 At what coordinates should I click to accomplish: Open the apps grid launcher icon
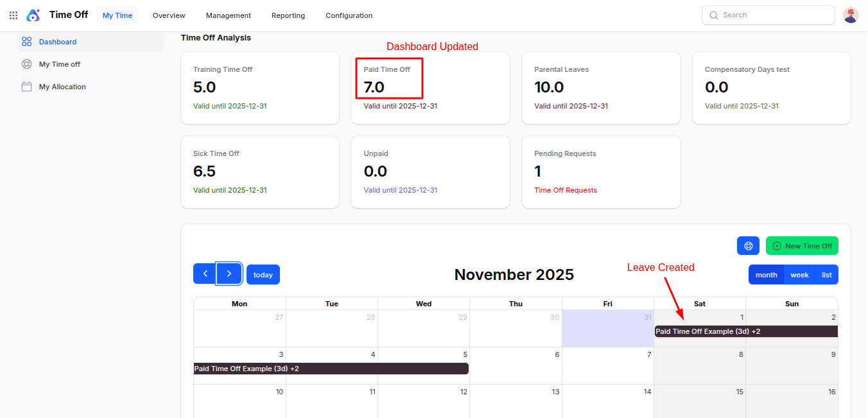13,15
